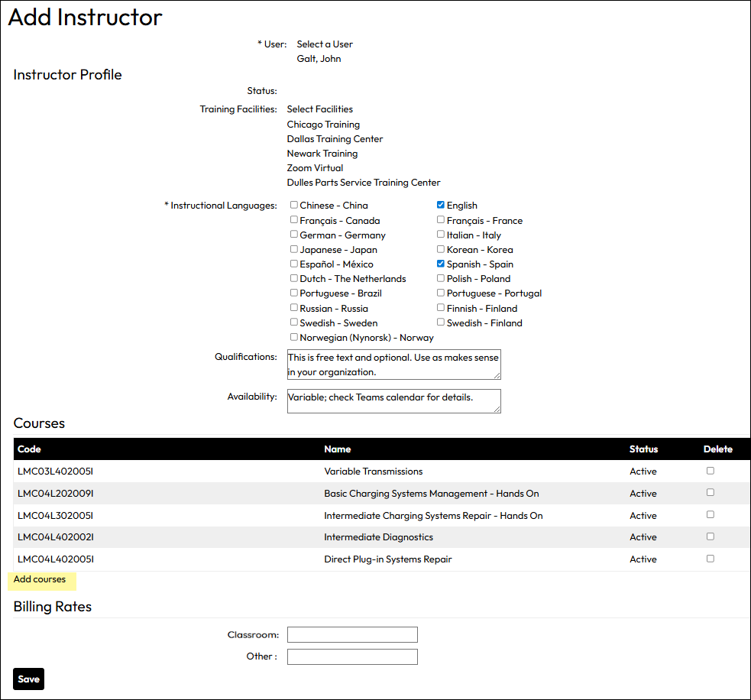Click the Classroom billing rate field
This screenshot has height=700, width=751.
pos(351,634)
